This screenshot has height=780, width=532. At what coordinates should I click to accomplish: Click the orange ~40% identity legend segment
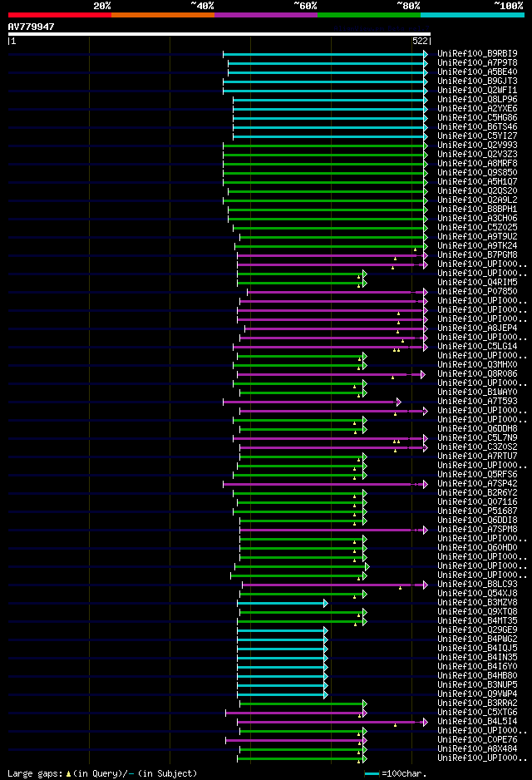163,15
